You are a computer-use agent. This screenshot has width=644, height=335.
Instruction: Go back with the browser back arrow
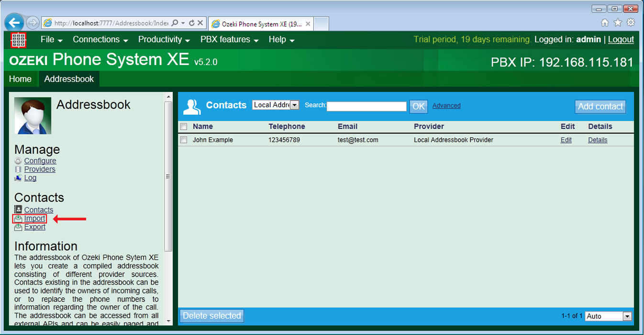pyautogui.click(x=15, y=22)
